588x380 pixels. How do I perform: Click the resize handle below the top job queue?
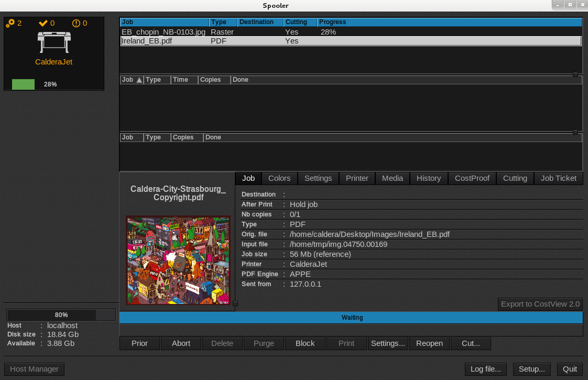click(x=575, y=74)
